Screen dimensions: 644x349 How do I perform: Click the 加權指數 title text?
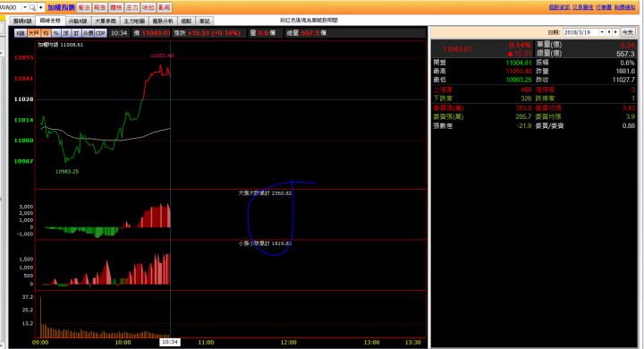coord(61,7)
